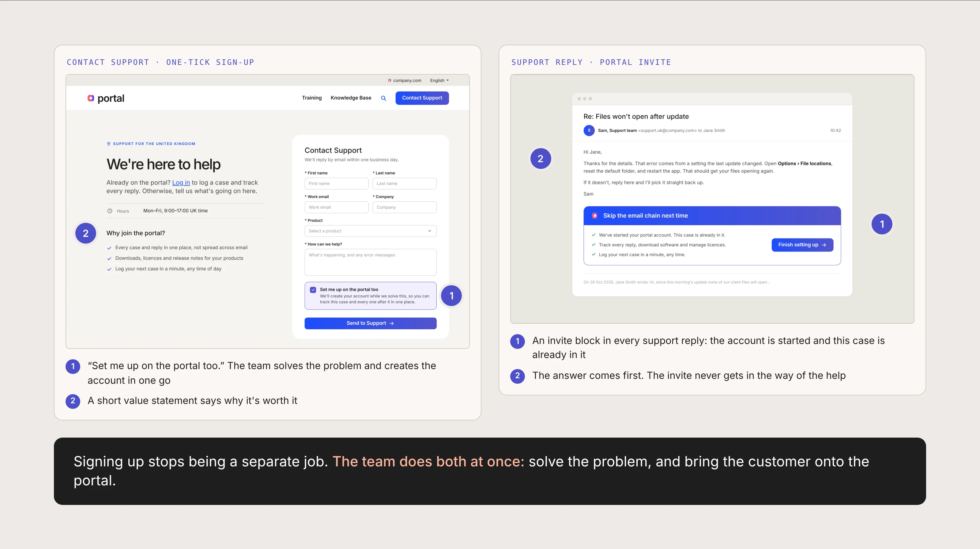Click 'Mon–Fri, 9:00–17:00 UK time' text
This screenshot has height=549, width=980.
[x=175, y=211]
